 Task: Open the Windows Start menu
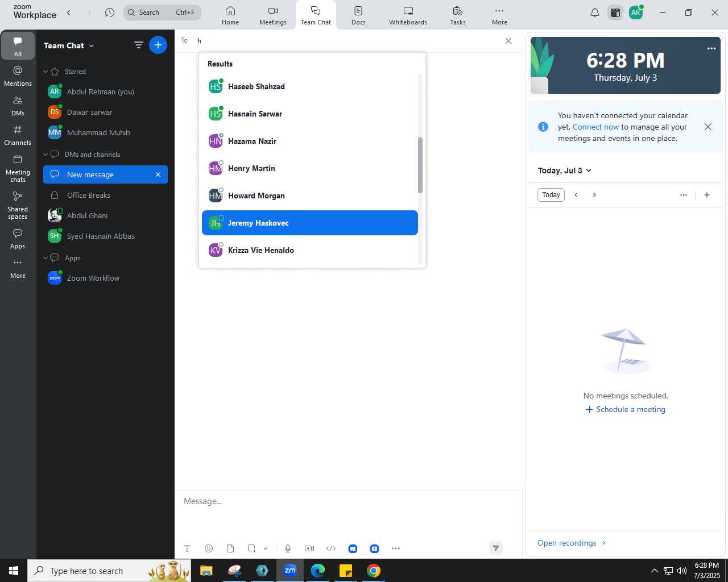[14, 571]
